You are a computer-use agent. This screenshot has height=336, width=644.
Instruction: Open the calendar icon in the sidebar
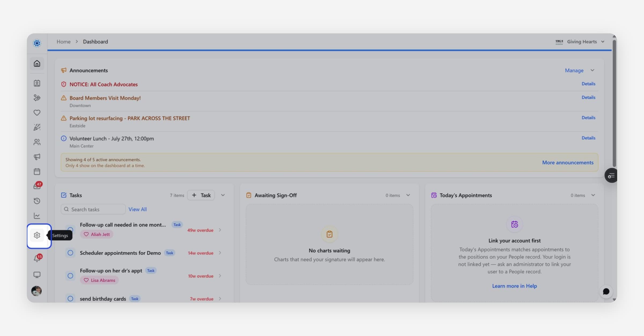click(37, 171)
